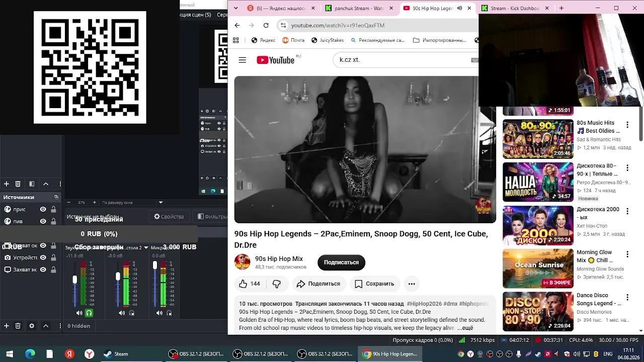Open scene filters in OBS scenes toolbar
The image size is (644, 362).
tap(32, 184)
